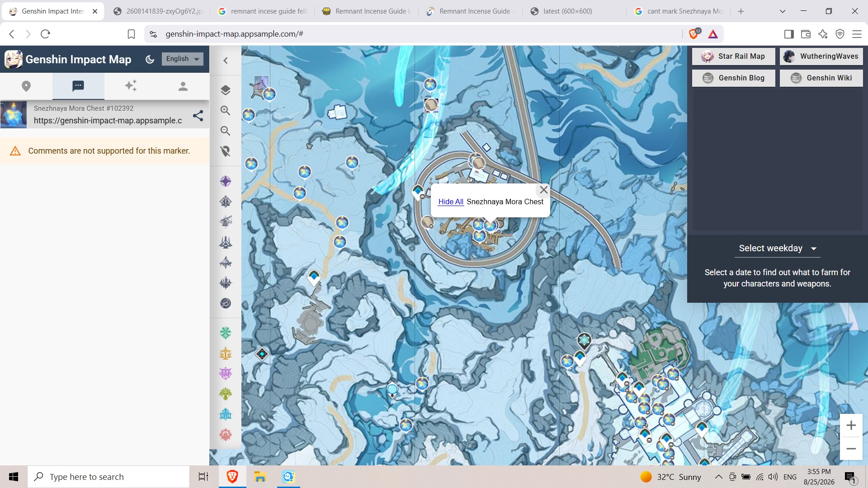Toggle hide-all-markers pin icon

(x=226, y=151)
